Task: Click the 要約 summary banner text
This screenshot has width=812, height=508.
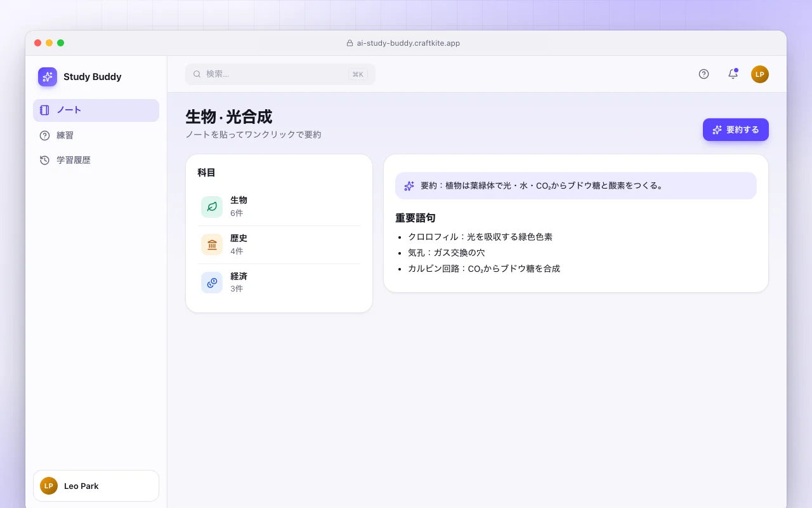Action: click(x=542, y=186)
